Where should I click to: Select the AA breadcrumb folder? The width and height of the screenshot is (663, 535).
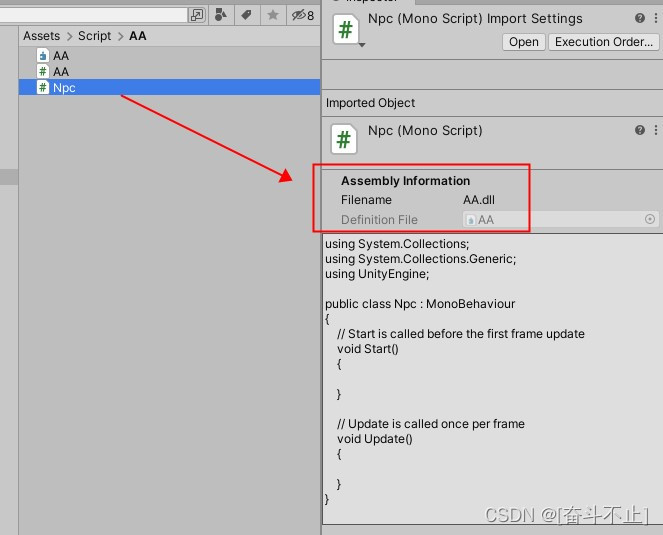[137, 36]
